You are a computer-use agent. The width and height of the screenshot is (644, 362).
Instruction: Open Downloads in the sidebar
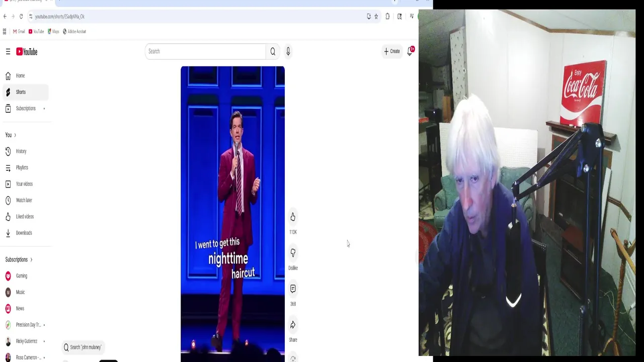pos(26,233)
